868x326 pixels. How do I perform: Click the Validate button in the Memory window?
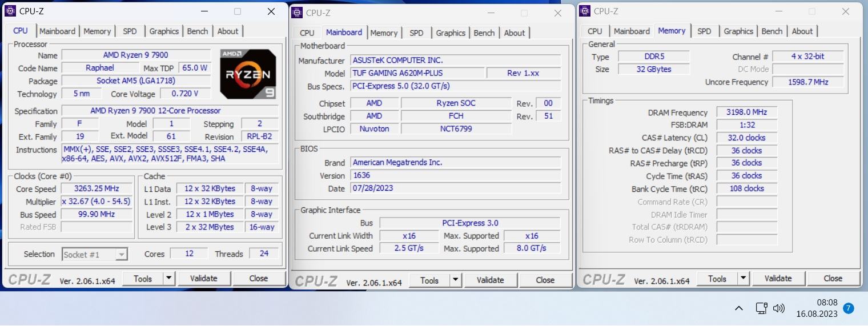coord(778,279)
